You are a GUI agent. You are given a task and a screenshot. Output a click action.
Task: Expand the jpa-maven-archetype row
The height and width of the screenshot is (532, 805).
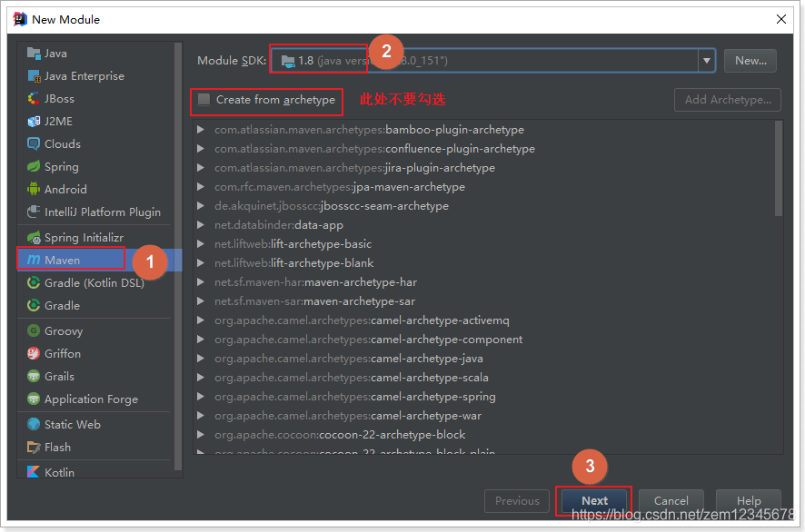(202, 187)
